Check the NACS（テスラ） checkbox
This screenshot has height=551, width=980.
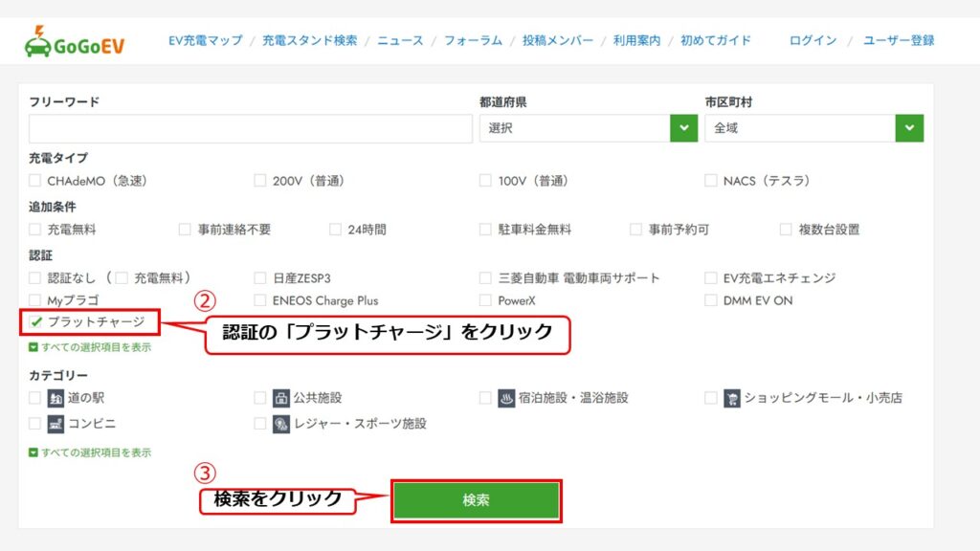pos(711,181)
